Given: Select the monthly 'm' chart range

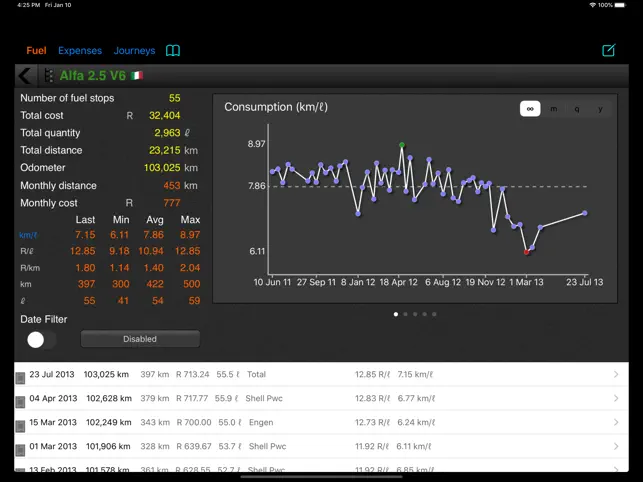Looking at the screenshot, I should 554,109.
